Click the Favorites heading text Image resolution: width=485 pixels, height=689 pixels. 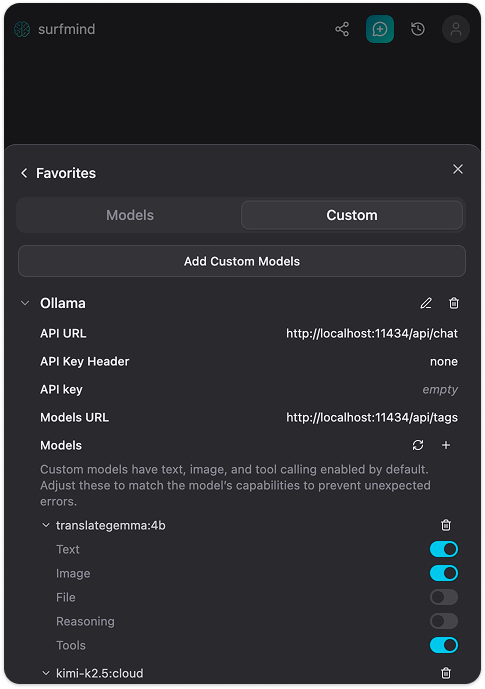(x=66, y=173)
